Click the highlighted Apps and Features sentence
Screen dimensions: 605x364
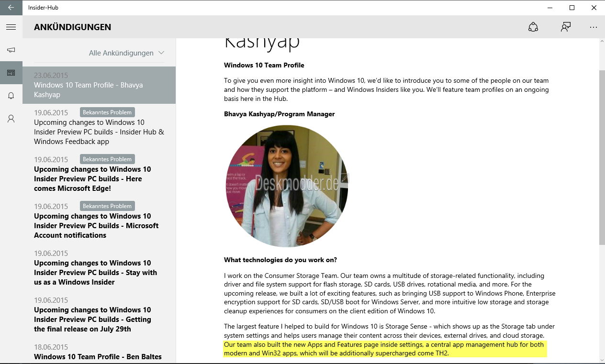(385, 349)
